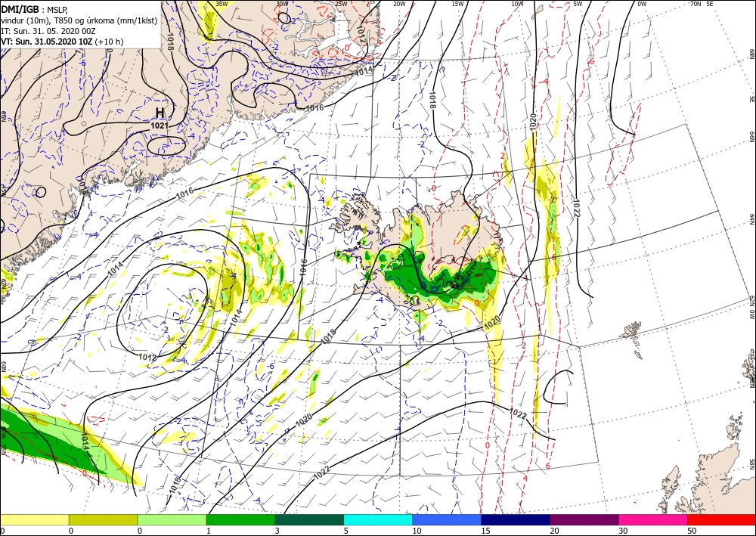
Task: Select the 'VT: Sun. 31.05.2020 10Z (+10 h)' line
Action: point(62,42)
